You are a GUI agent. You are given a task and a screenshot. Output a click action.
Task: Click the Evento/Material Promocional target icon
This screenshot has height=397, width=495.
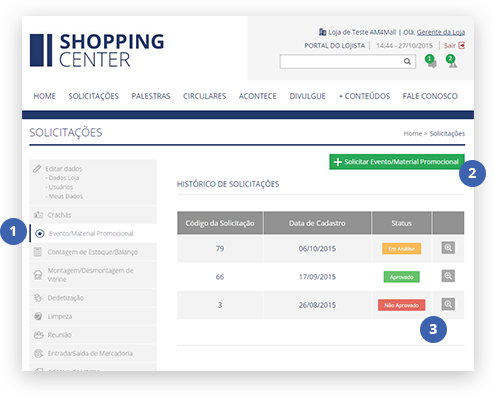pos(40,234)
